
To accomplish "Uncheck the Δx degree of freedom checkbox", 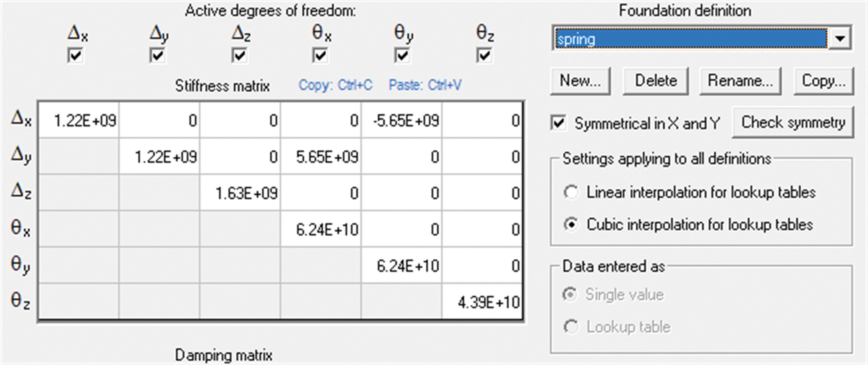I will point(75,55).
